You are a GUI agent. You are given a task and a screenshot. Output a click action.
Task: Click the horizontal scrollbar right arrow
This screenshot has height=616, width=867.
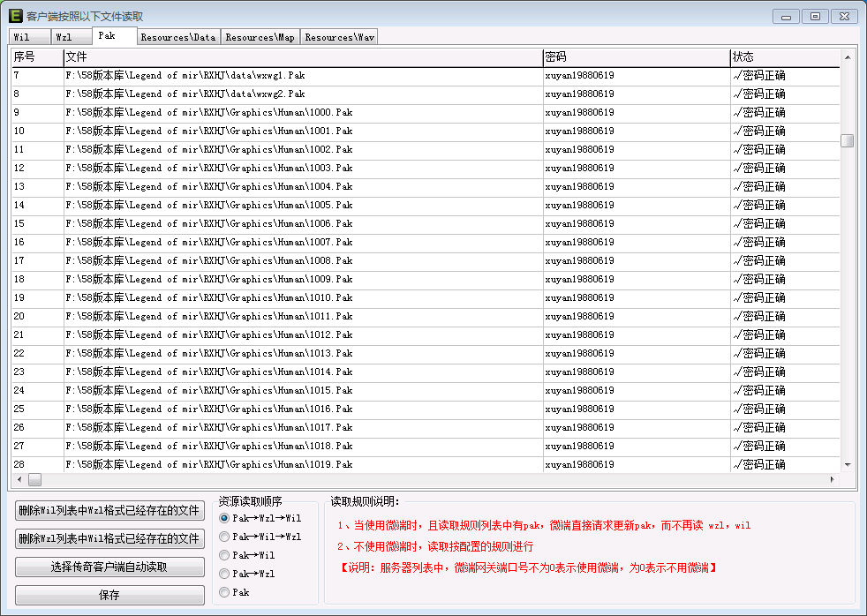832,479
